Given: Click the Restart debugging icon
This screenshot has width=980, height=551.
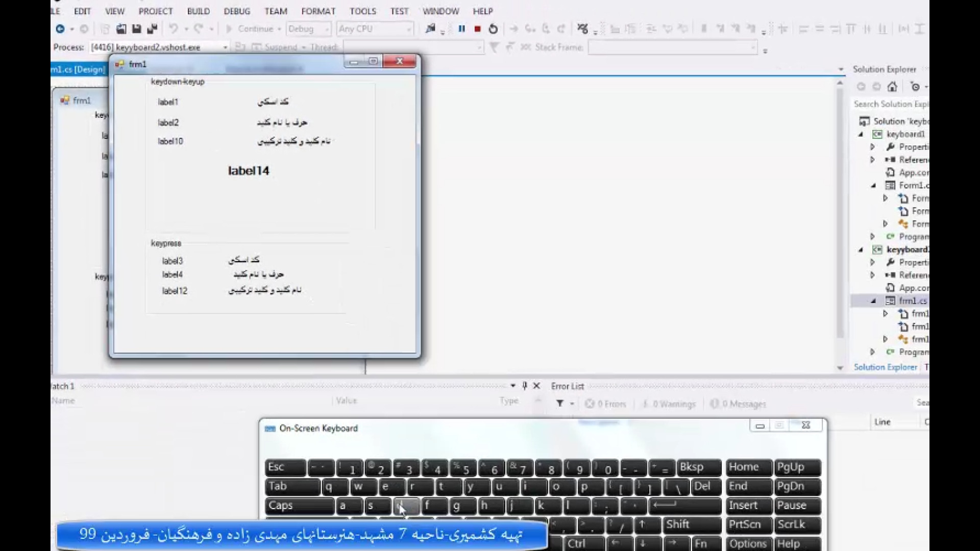Looking at the screenshot, I should point(493,29).
